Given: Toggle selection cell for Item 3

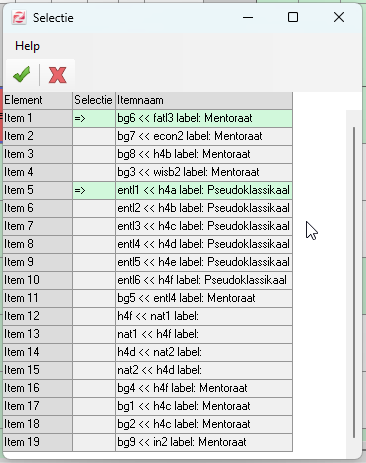Looking at the screenshot, I should (x=94, y=154).
